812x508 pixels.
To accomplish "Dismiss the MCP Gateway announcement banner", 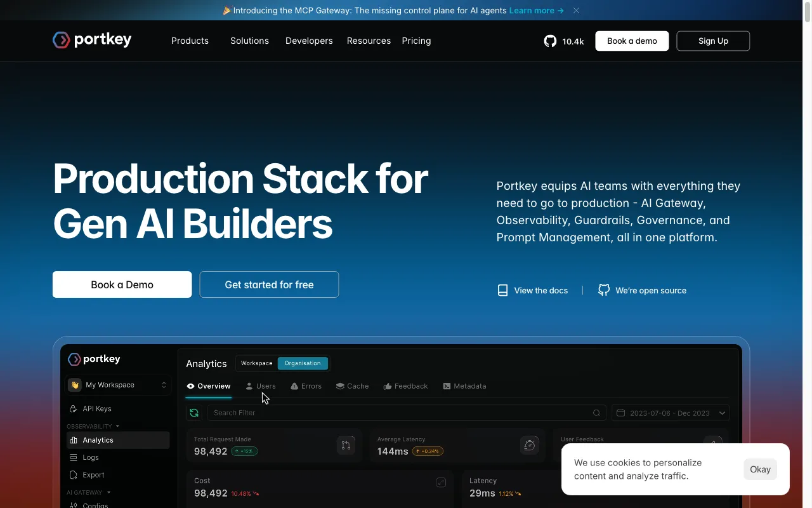I will 576,10.
